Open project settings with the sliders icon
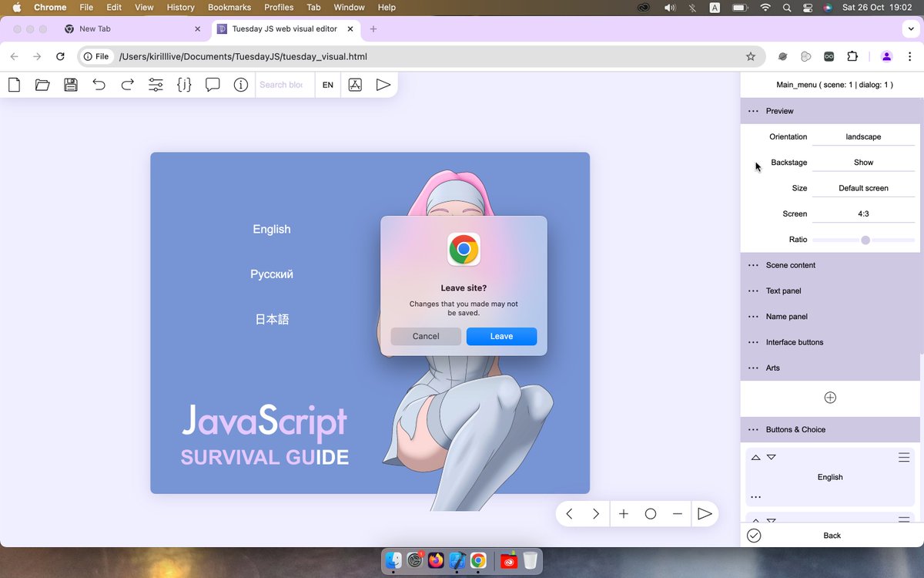Viewport: 924px width, 578px height. point(156,85)
